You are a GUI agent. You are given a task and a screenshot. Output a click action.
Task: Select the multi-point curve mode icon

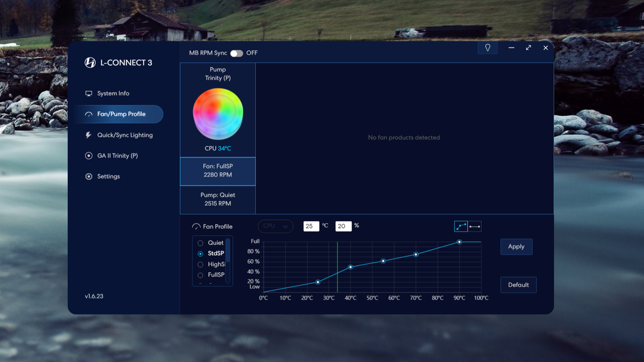pyautogui.click(x=461, y=226)
